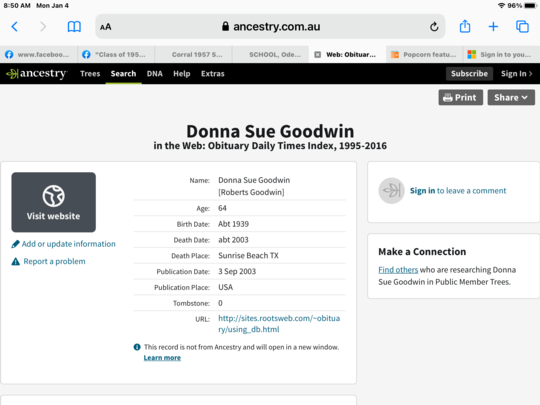The image size is (540, 405).
Task: Reload the page with the refresh icon
Action: point(434,27)
